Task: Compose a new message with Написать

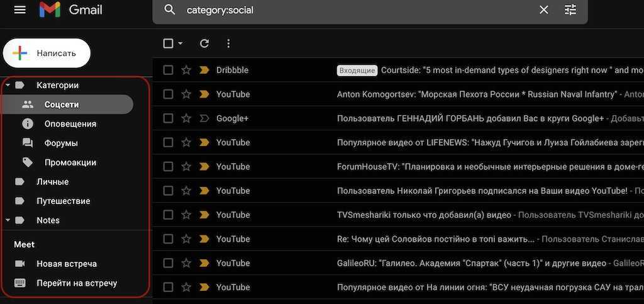Action: pos(47,53)
